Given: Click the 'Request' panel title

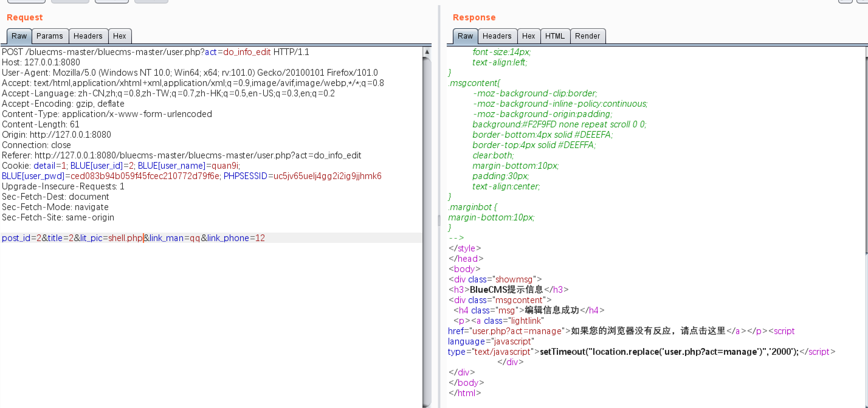Looking at the screenshot, I should (x=25, y=17).
